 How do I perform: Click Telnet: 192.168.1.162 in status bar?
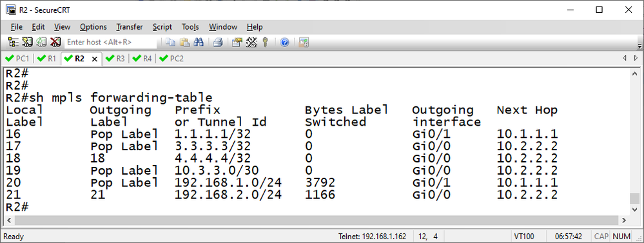[372, 237]
